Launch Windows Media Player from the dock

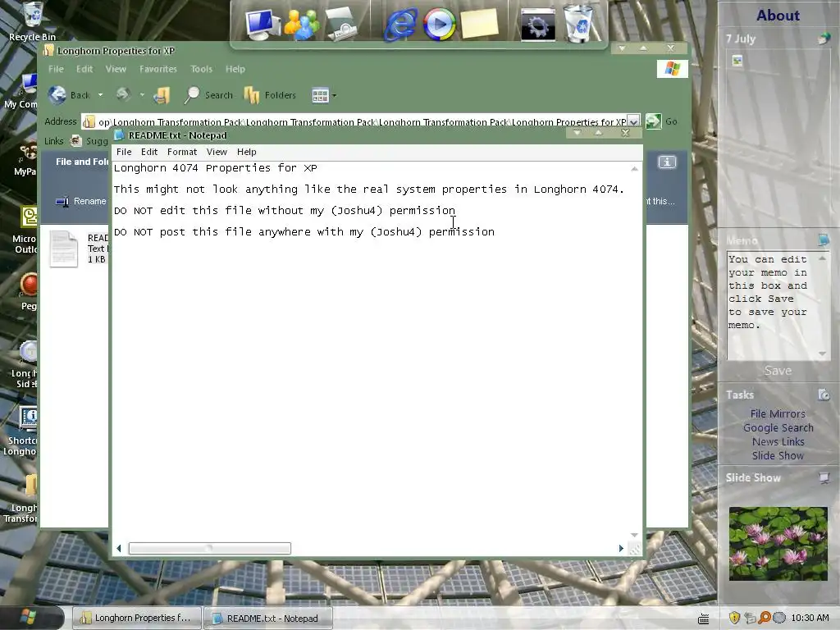coord(439,24)
